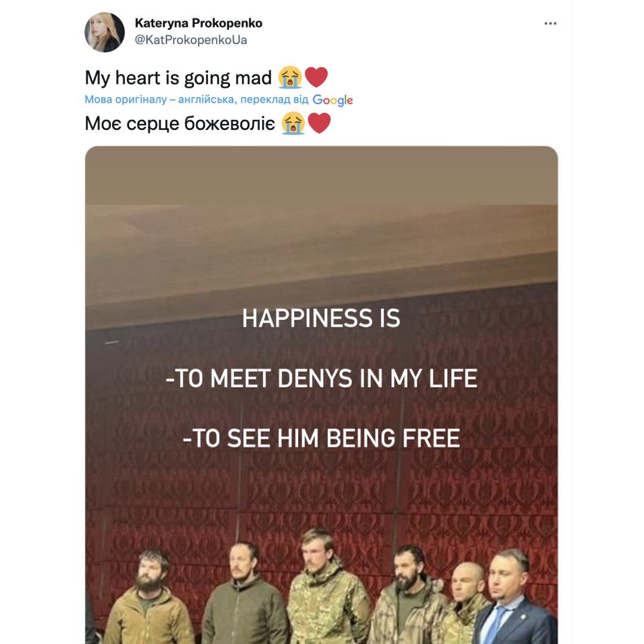
Task: Open the @KatProkopenkoUa handle link
Action: tap(191, 41)
